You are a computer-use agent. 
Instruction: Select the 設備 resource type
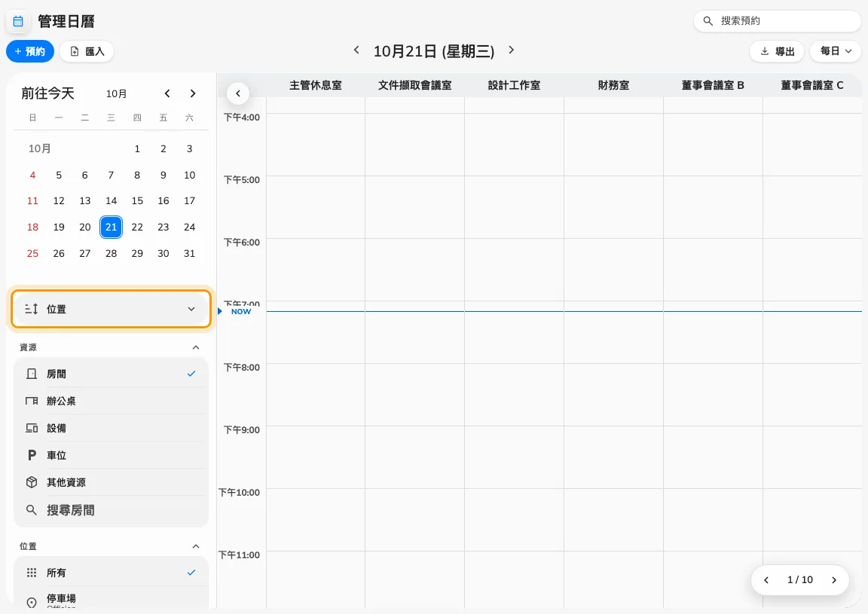(x=111, y=428)
